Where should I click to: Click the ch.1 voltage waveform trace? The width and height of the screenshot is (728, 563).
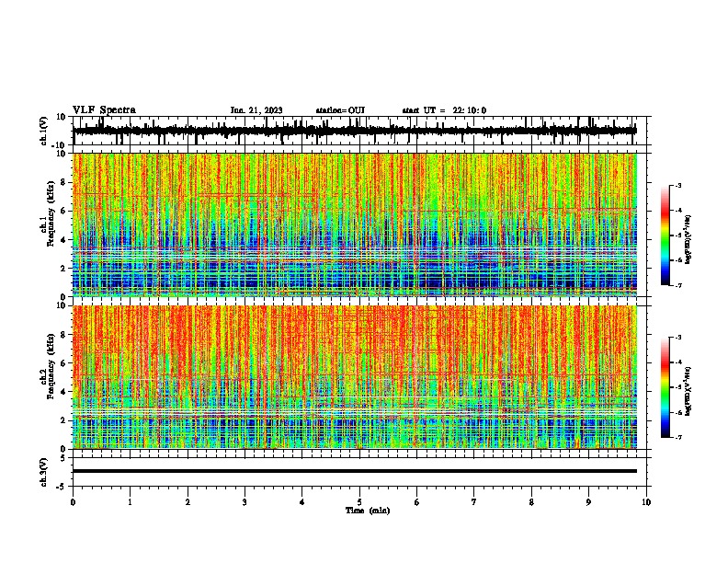coord(355,131)
